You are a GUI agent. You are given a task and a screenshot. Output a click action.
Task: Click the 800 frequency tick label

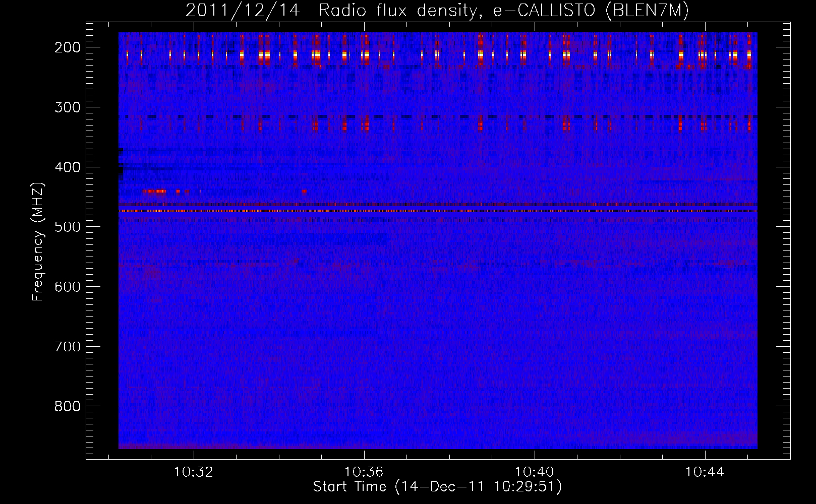pos(67,406)
